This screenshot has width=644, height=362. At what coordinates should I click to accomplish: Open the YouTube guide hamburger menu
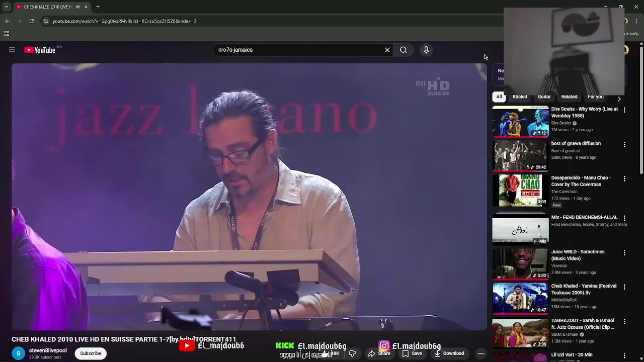12,50
